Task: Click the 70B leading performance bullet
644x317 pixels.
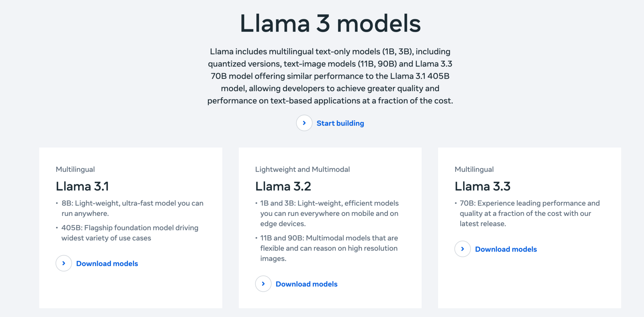Action: coord(529,213)
